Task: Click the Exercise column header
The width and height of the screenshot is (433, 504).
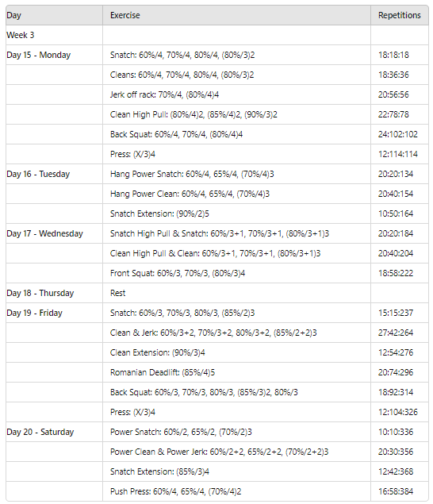Action: click(237, 15)
